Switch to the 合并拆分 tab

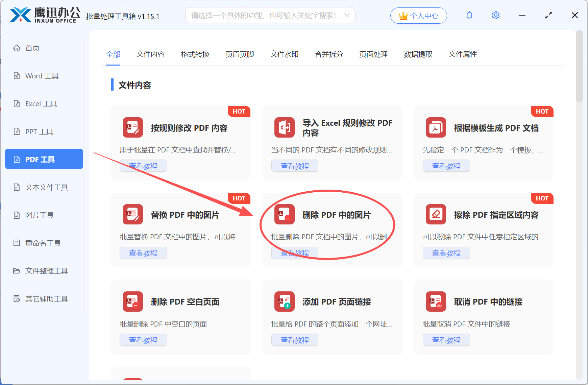[x=329, y=54]
